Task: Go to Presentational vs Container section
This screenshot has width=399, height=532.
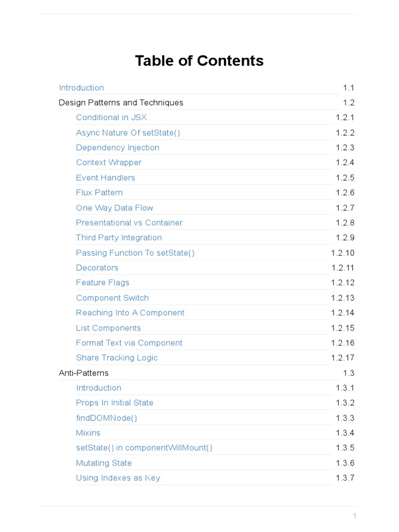Action: [129, 223]
